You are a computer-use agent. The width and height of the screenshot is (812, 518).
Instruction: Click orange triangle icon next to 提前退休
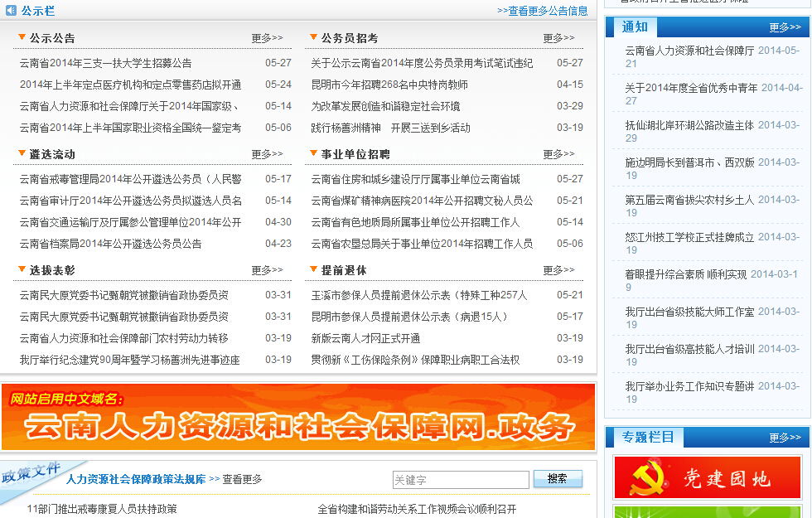(x=313, y=269)
